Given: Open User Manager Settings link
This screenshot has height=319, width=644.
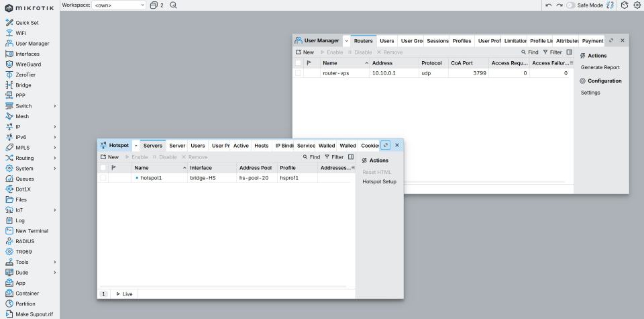Looking at the screenshot, I should pos(590,93).
